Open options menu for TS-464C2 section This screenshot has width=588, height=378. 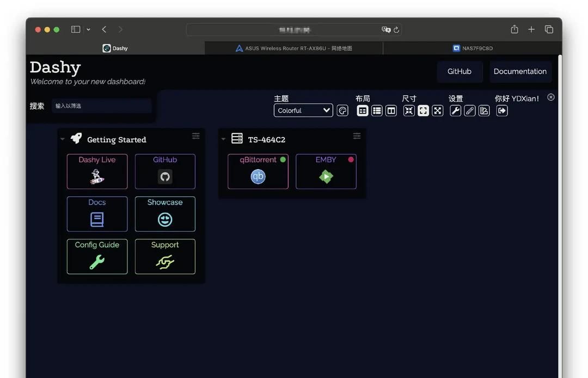click(357, 136)
